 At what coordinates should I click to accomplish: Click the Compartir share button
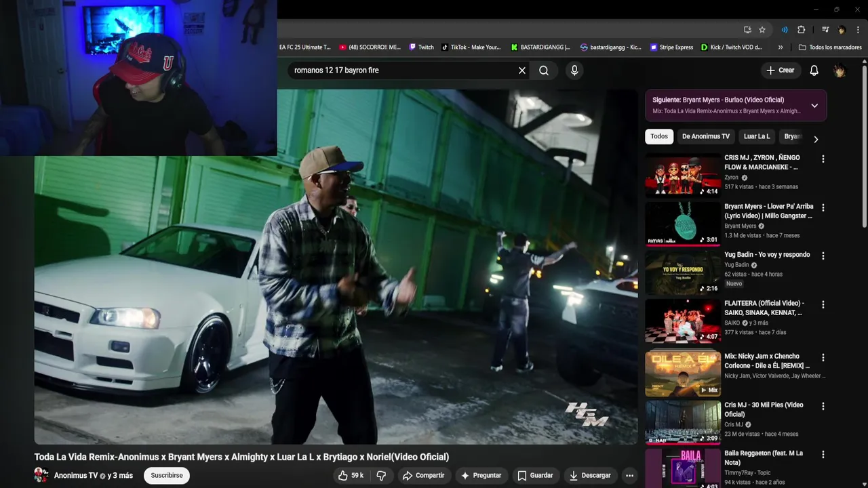[x=423, y=476]
